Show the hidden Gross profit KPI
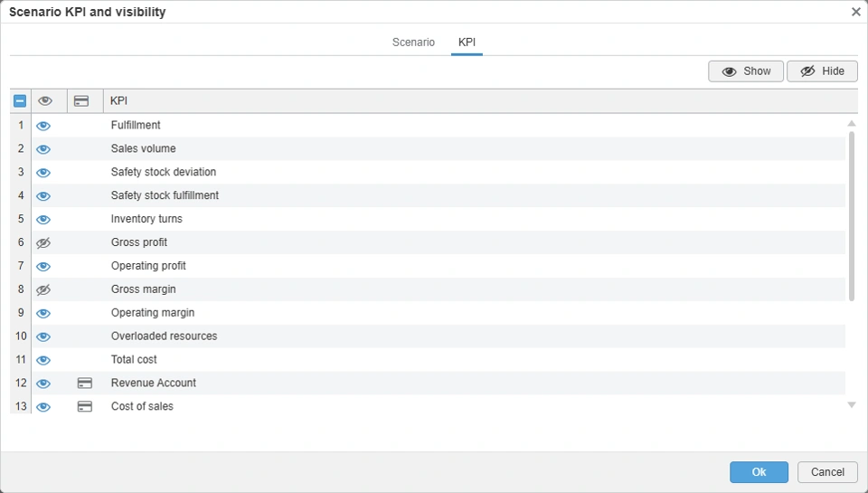Viewport: 868px width, 493px height. click(43, 242)
